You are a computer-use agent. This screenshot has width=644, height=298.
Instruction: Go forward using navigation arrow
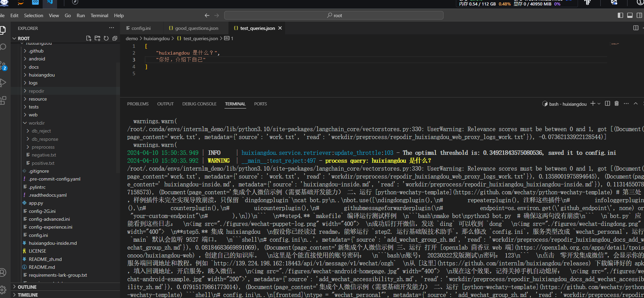coord(217,15)
